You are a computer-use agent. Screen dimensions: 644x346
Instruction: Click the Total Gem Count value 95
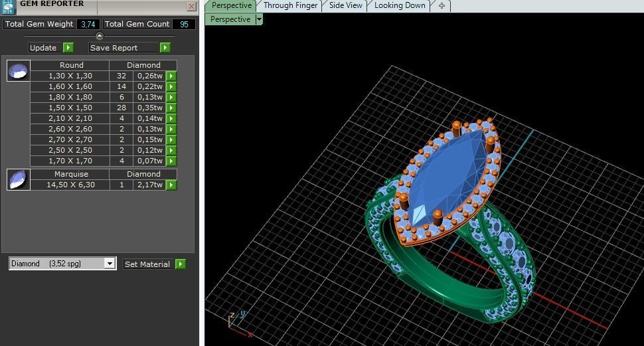(x=184, y=25)
